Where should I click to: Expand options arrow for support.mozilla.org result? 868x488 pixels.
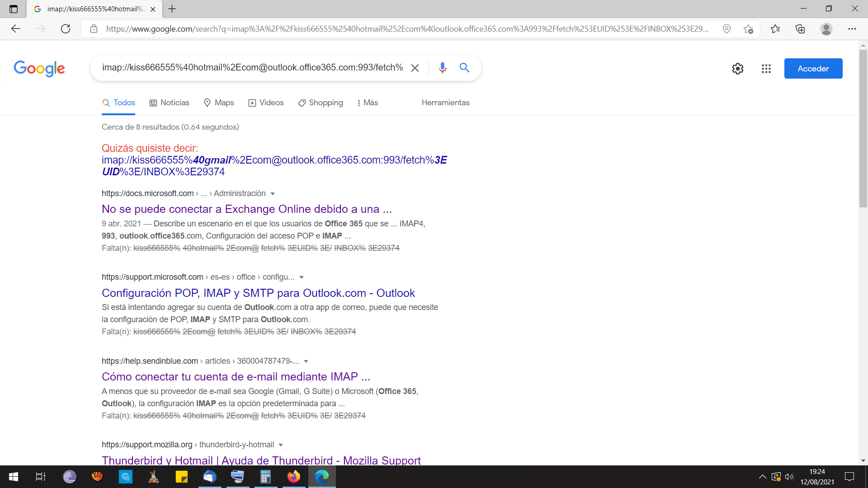point(281,445)
